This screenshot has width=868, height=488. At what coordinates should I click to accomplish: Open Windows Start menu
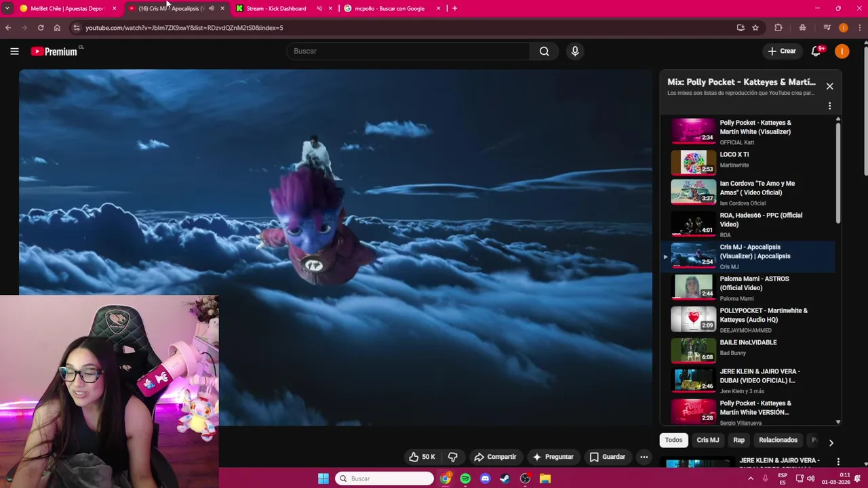point(323,479)
